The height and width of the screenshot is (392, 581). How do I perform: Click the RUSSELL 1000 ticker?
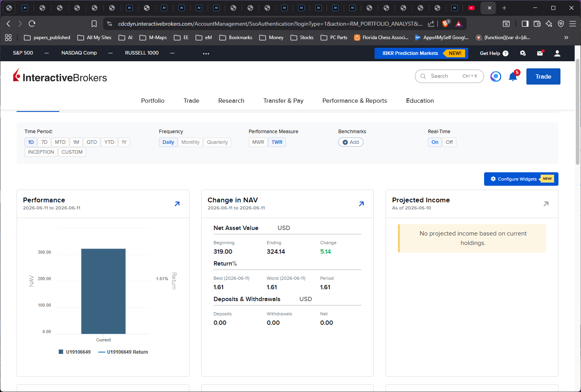point(142,53)
